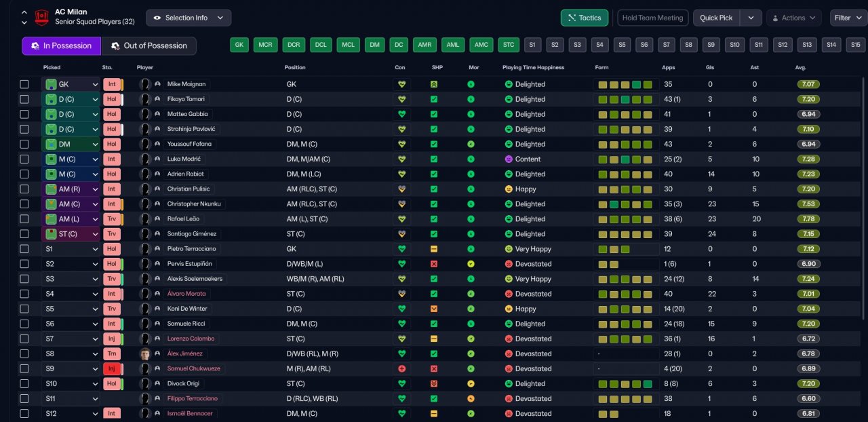
Task: Tick the checkbox for Santiago Giménez
Action: tap(24, 234)
